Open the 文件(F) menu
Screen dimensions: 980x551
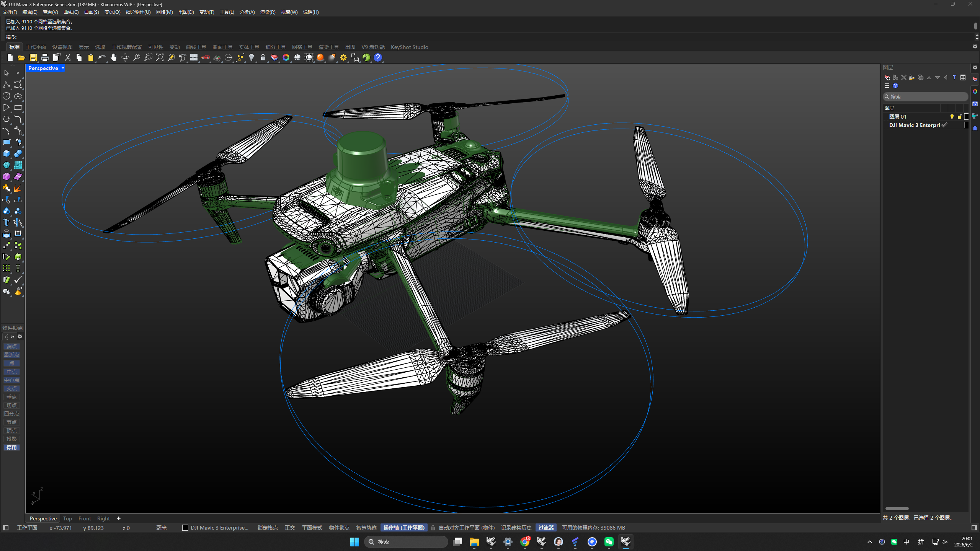coord(10,12)
